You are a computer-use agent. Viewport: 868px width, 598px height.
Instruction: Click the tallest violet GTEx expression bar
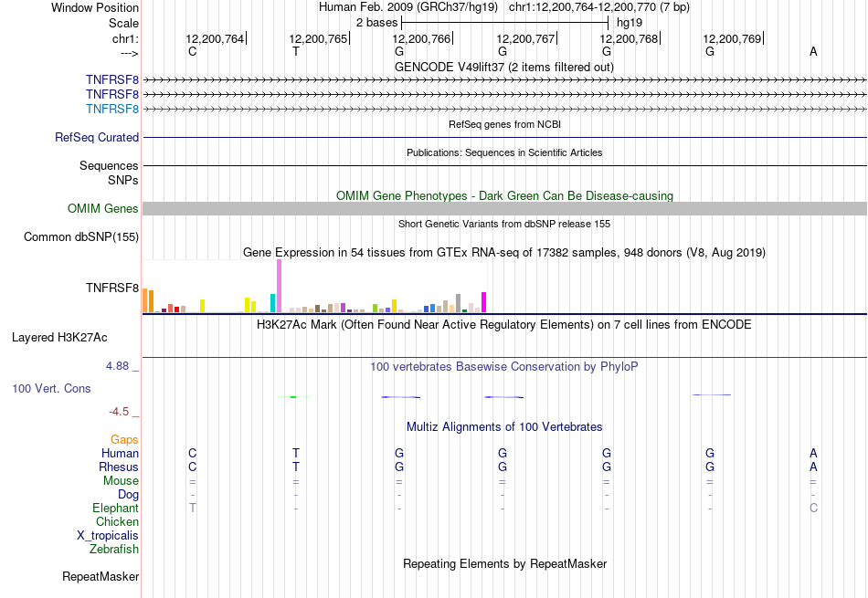pyautogui.click(x=279, y=286)
